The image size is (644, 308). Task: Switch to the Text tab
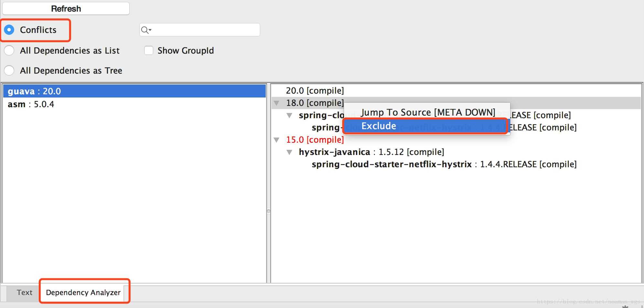click(x=25, y=293)
